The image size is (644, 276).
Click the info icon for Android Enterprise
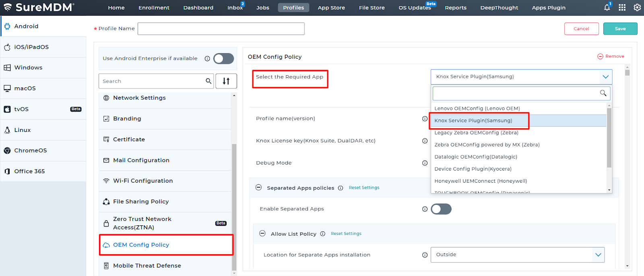[x=207, y=58]
